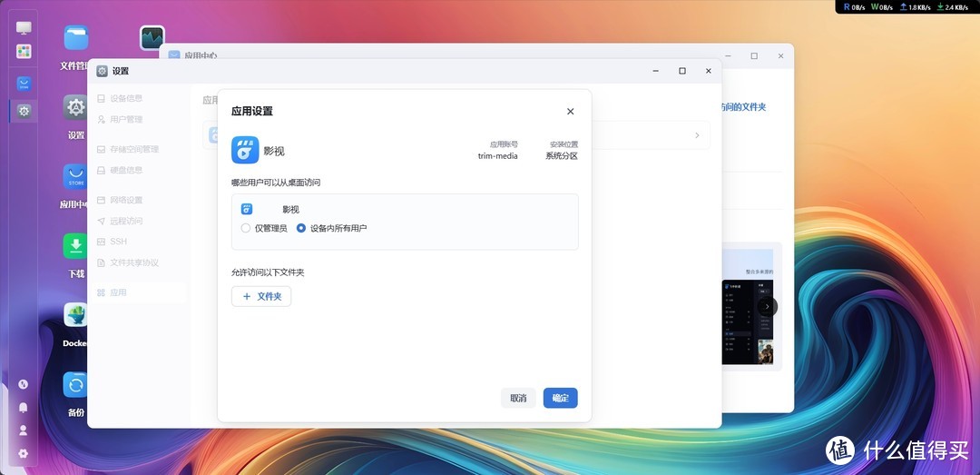Click the small 影视 icon in access box
980x475 pixels.
(x=247, y=209)
